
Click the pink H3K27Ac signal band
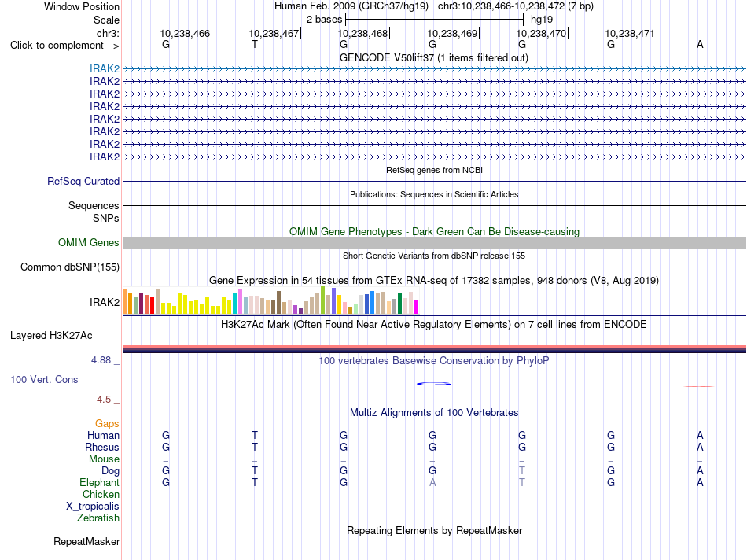434,347
